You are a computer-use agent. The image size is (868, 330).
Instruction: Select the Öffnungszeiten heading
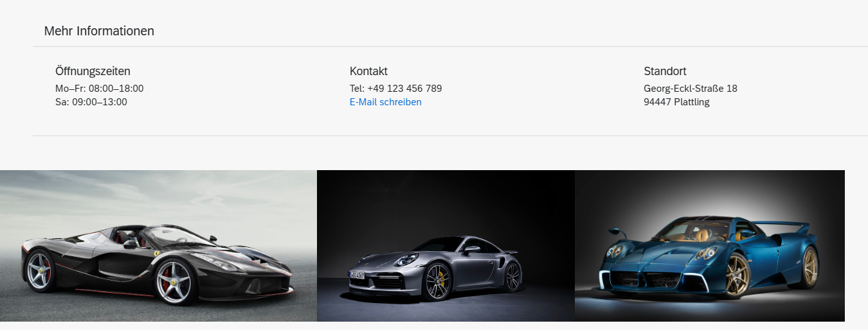93,71
